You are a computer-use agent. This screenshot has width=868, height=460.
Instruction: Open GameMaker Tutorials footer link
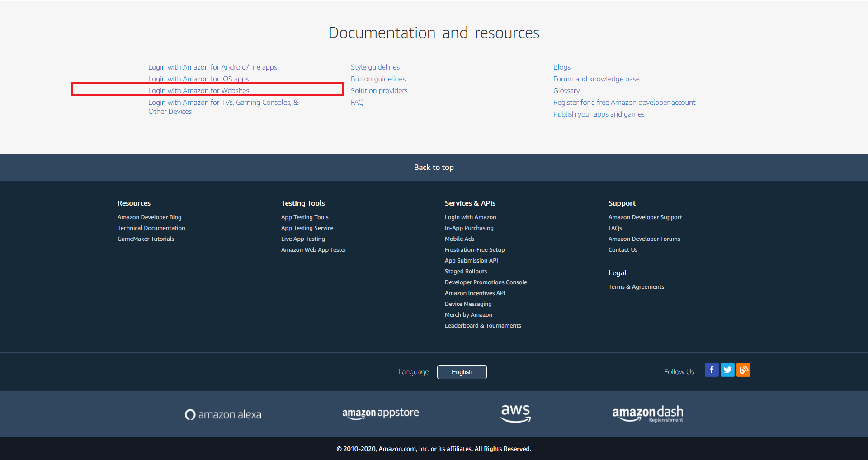(x=146, y=239)
